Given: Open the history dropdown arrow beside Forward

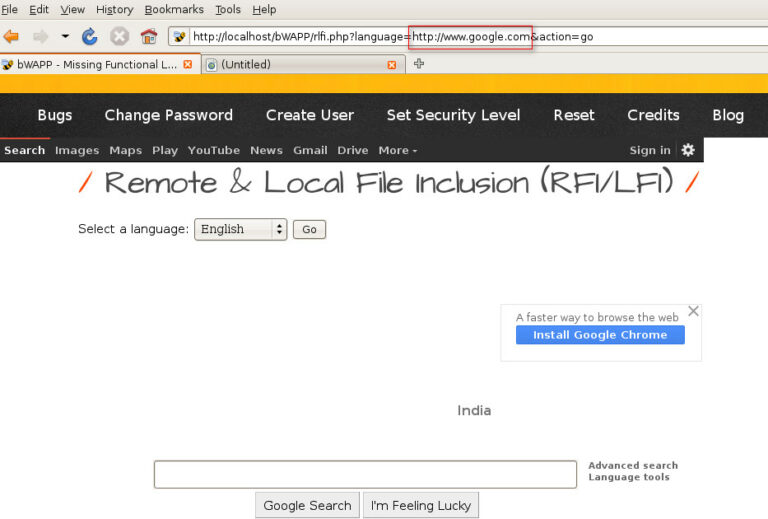Looking at the screenshot, I should (x=65, y=37).
